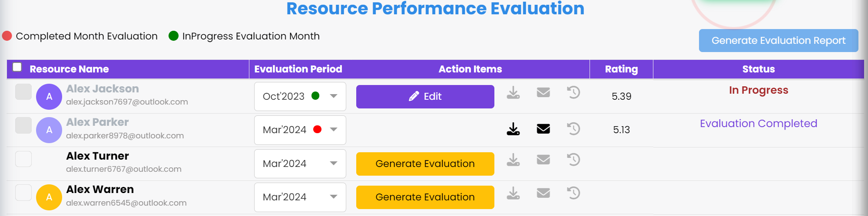The image size is (868, 216).
Task: Generate Evaluation for Alex Turner
Action: coord(425,164)
